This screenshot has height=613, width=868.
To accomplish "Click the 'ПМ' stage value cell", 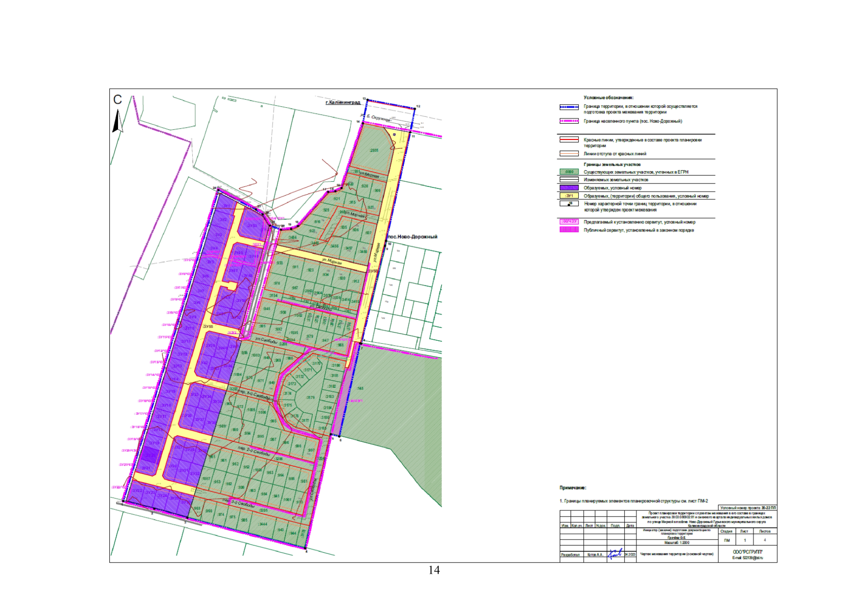I will pyautogui.click(x=726, y=540).
